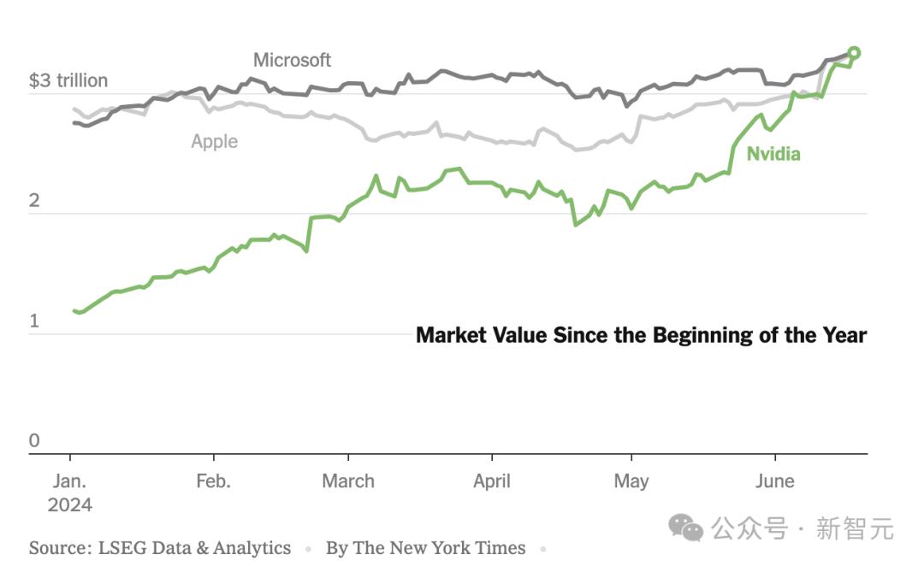Click the WeChat logo icon in watermark

[685, 528]
